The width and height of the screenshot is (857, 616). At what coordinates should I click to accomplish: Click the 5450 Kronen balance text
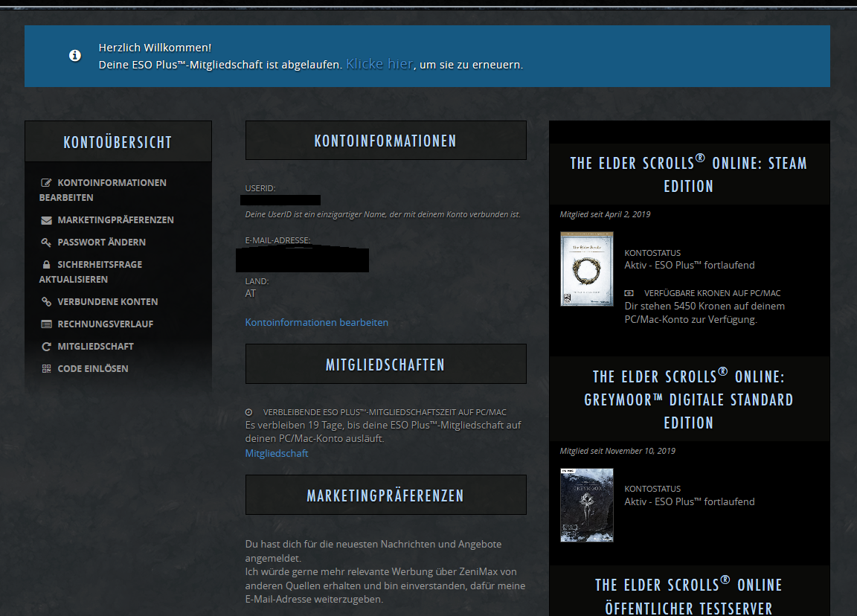point(704,312)
